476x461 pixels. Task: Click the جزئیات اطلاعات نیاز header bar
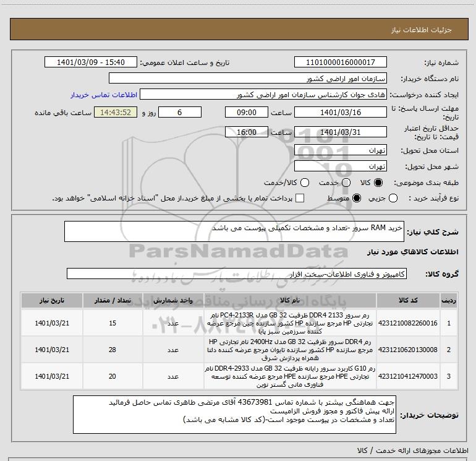tap(239, 29)
